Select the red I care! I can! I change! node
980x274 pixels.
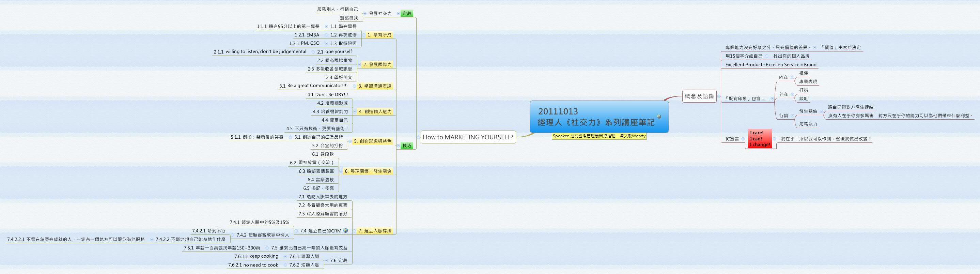point(760,139)
